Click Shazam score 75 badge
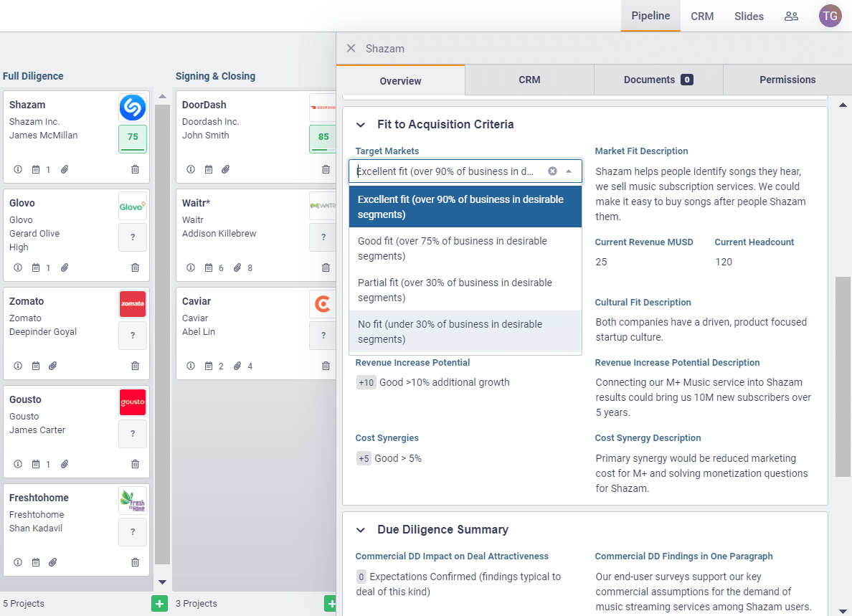Screen dimensions: 852x616 (x=133, y=138)
